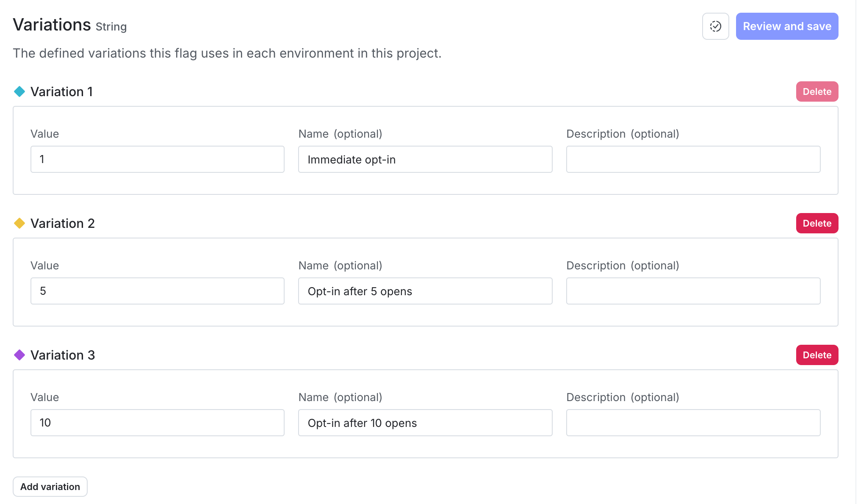Click Variation 1's empty Description field
The image size is (858, 504).
pos(693,159)
